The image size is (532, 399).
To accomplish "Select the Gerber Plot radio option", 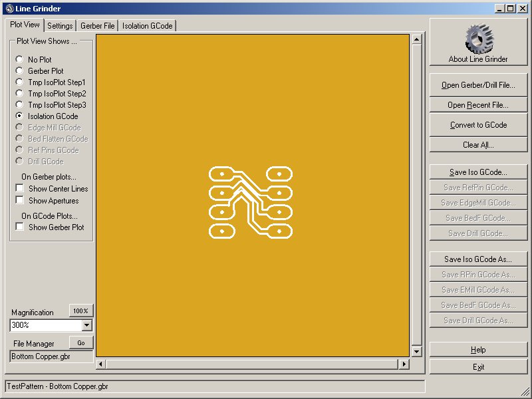I will 19,71.
